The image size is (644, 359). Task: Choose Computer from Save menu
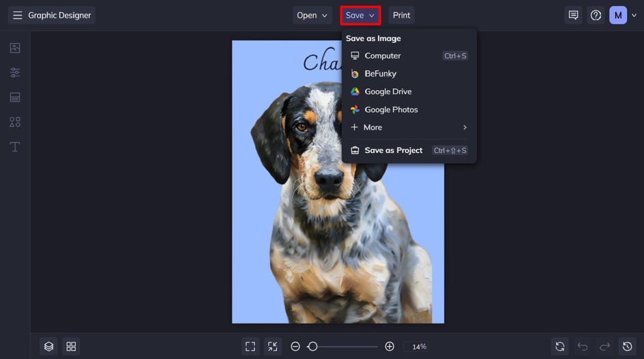pos(383,56)
